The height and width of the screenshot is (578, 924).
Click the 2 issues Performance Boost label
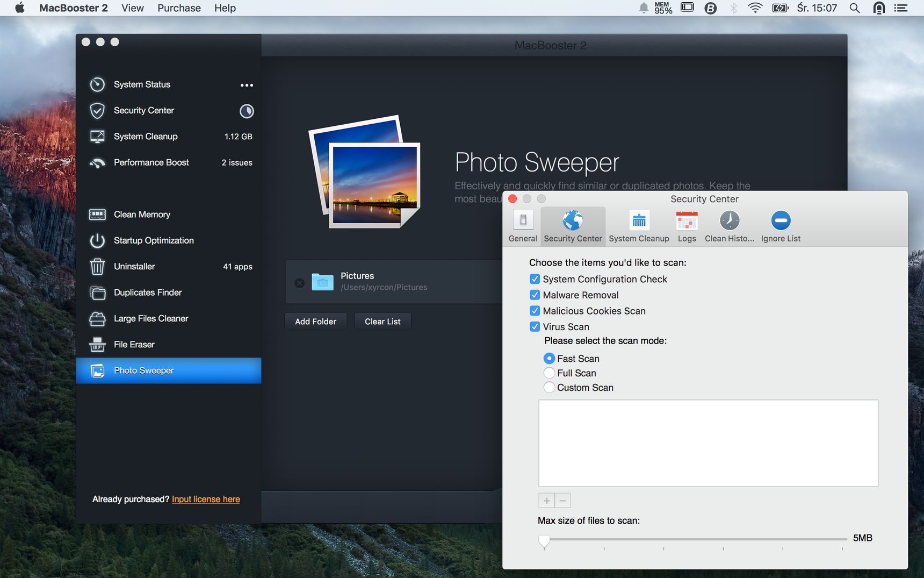point(237,163)
